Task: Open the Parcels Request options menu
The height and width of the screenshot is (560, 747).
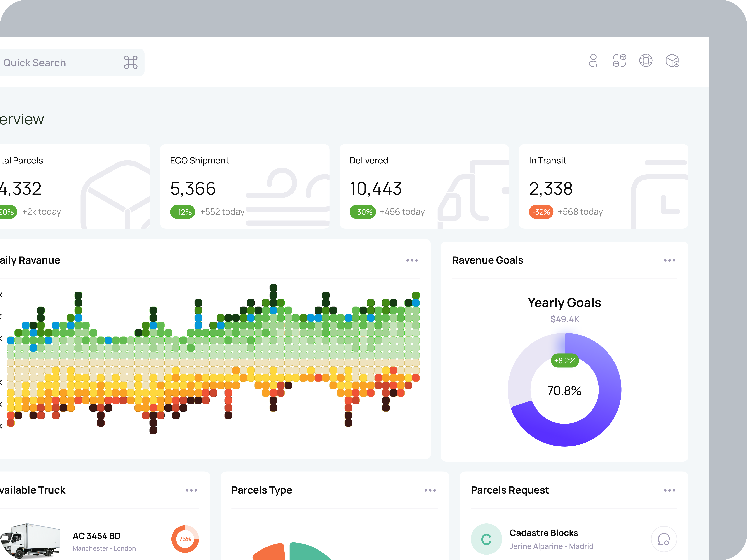Action: coord(669,490)
